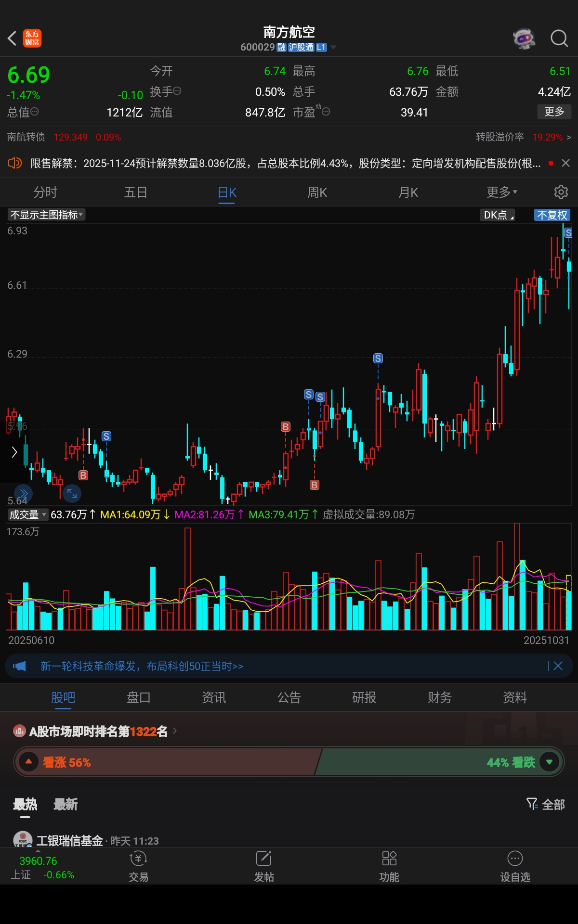Image resolution: width=578 pixels, height=924 pixels.
Task: Tap the megaphone icon on blue banner
Action: 20,666
